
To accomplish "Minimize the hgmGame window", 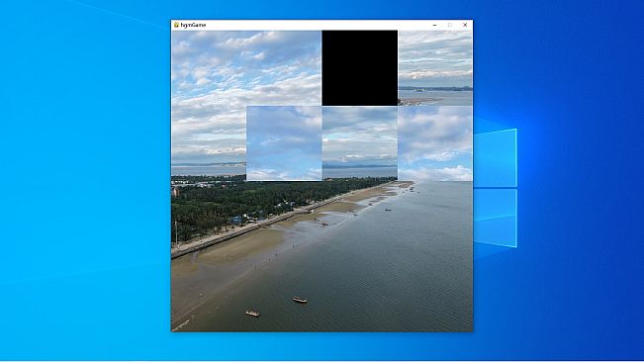I will click(x=434, y=25).
